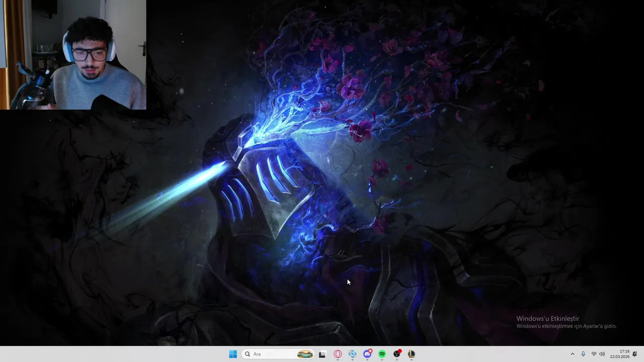Open Discord from the taskbar

click(x=367, y=354)
